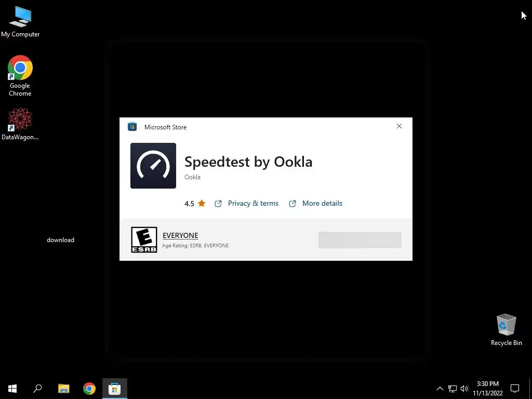
Task: Click the external link icon beside Privacy & terms
Action: coord(218,204)
